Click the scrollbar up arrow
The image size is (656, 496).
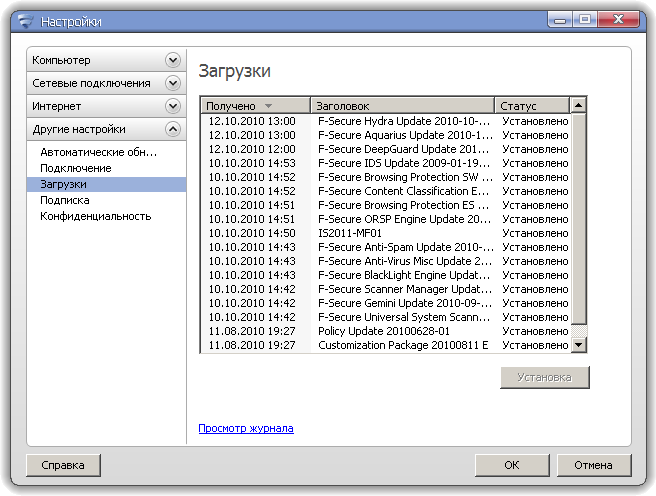pyautogui.click(x=579, y=105)
